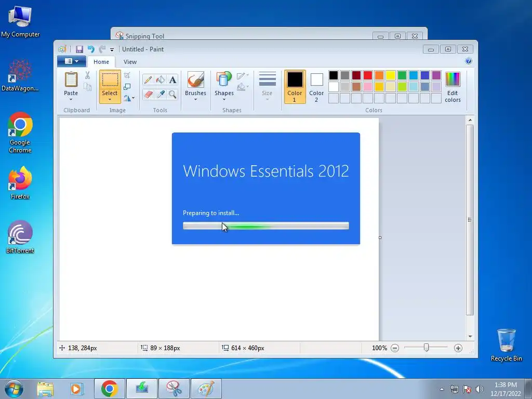Click the Redo arrow in quick access toolbar
This screenshot has height=399, width=532.
click(102, 49)
